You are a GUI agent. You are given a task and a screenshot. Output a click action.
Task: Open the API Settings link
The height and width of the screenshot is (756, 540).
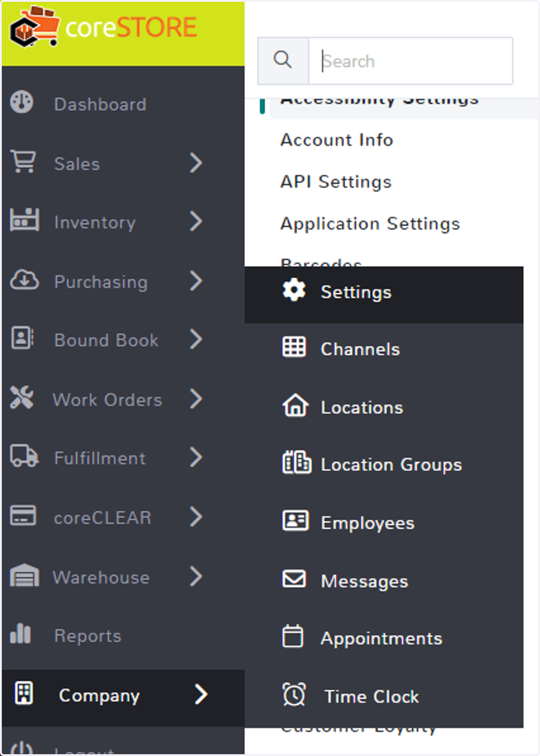pos(336,182)
